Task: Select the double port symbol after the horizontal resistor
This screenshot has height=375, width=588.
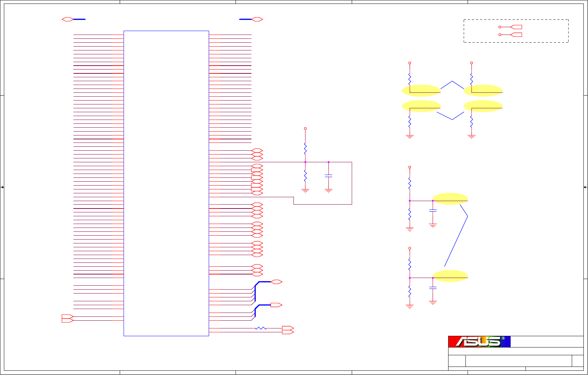Action: [x=288, y=330]
